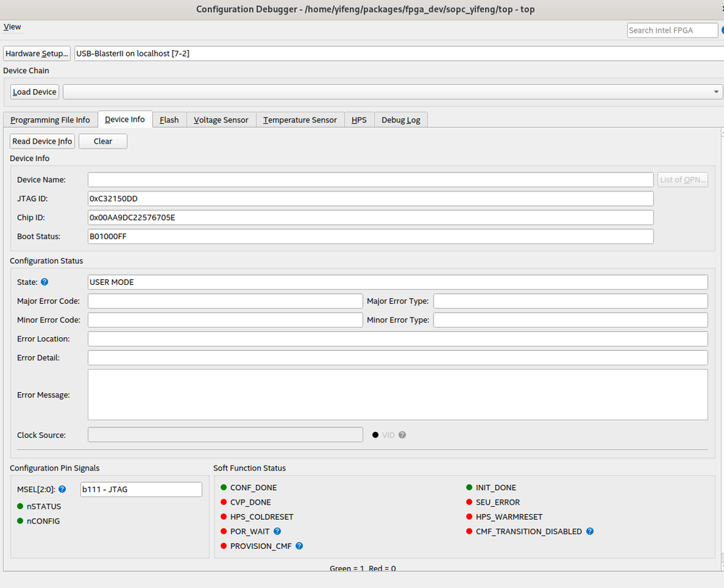The image size is (724, 588).
Task: Open the View menu
Action: (12, 27)
